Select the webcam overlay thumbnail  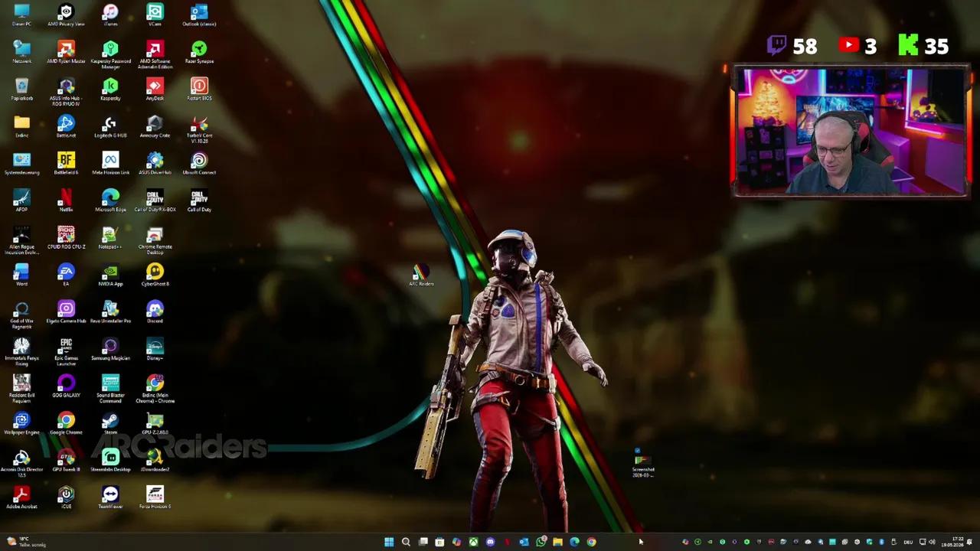[851, 132]
